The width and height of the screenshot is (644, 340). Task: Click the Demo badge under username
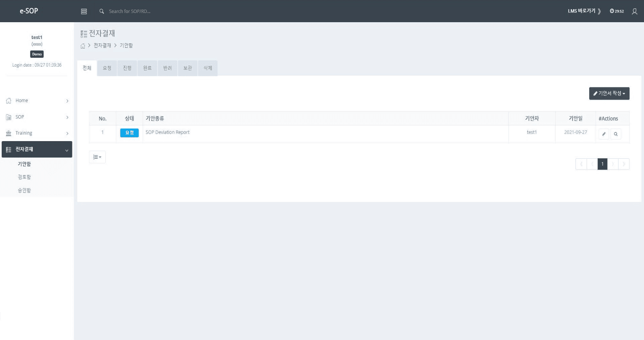[x=37, y=54]
